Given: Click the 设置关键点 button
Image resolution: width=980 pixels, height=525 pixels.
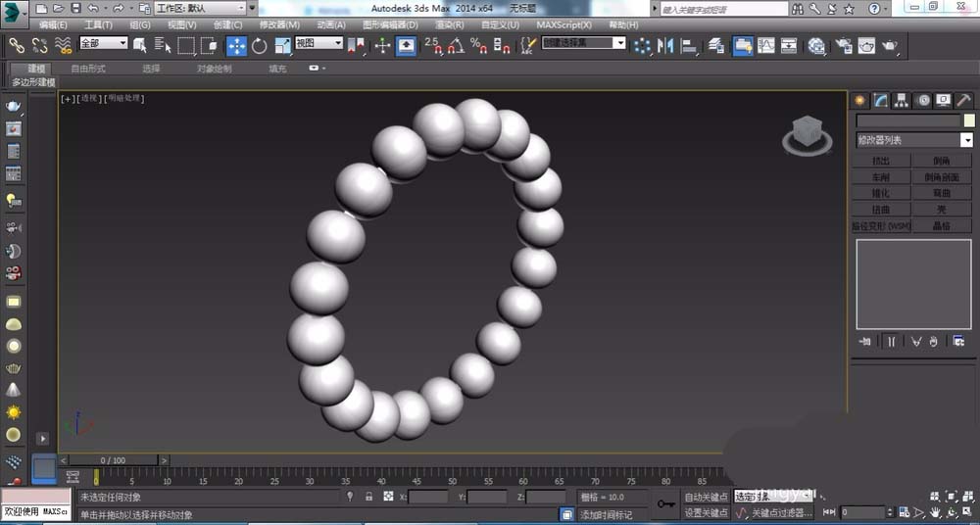Looking at the screenshot, I should point(706,513).
